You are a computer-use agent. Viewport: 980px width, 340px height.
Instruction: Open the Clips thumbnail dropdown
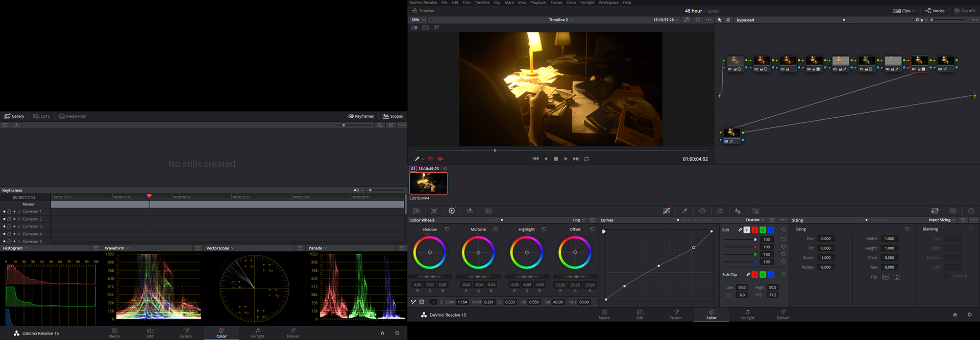[904, 11]
